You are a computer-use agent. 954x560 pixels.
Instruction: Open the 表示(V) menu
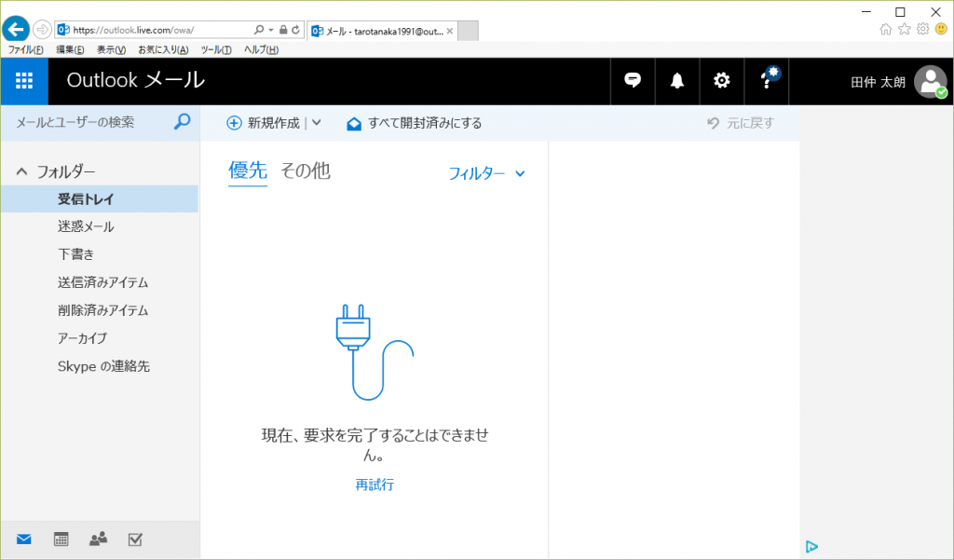tap(112, 50)
